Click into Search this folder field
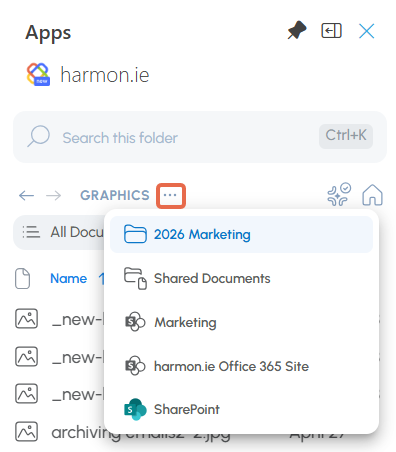 [x=200, y=137]
